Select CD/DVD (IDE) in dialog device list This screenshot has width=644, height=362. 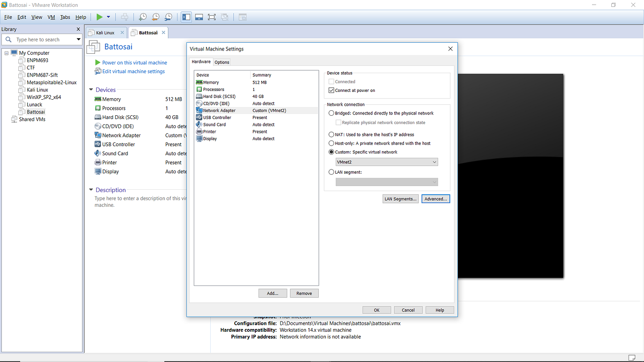pos(256,103)
